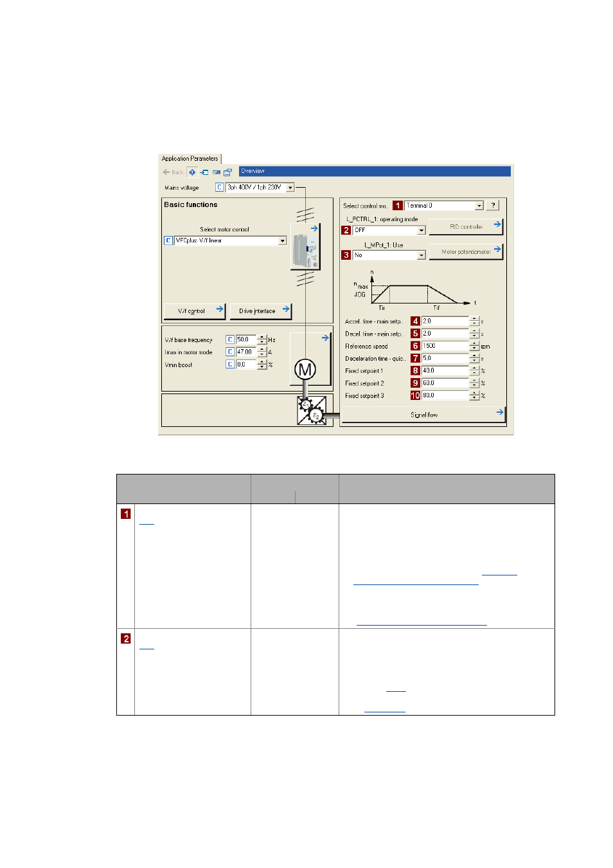Click the C icon for Vmin boost
The width and height of the screenshot is (613, 868).
click(229, 364)
